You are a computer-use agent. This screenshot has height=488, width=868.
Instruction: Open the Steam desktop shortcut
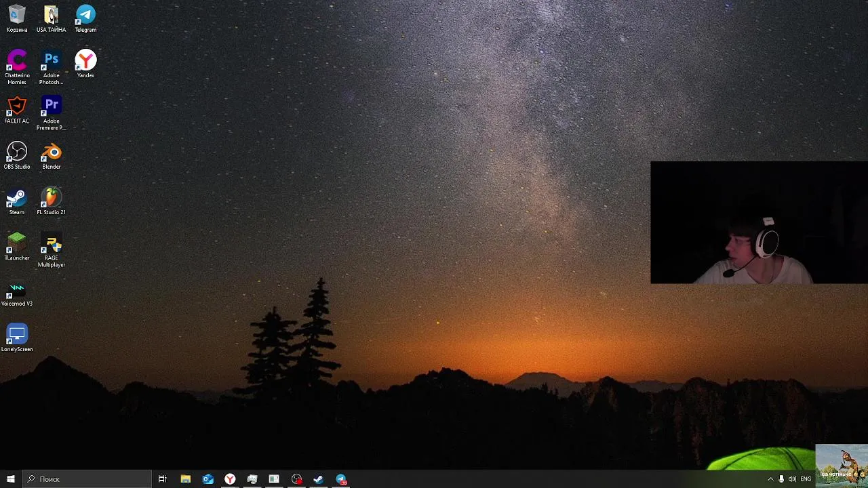(17, 201)
